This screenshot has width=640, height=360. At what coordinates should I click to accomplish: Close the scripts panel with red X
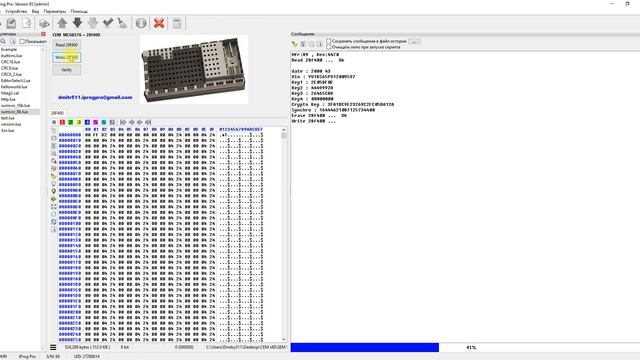pos(43,34)
